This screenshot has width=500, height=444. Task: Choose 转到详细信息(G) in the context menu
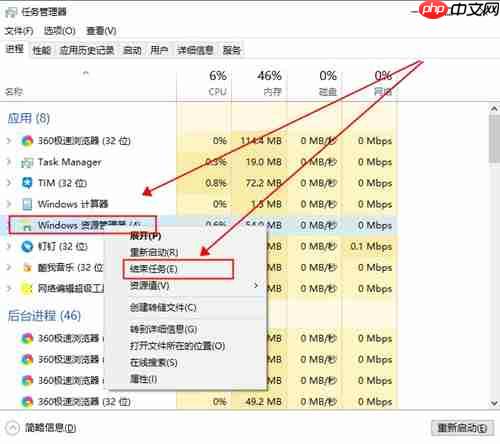(163, 329)
